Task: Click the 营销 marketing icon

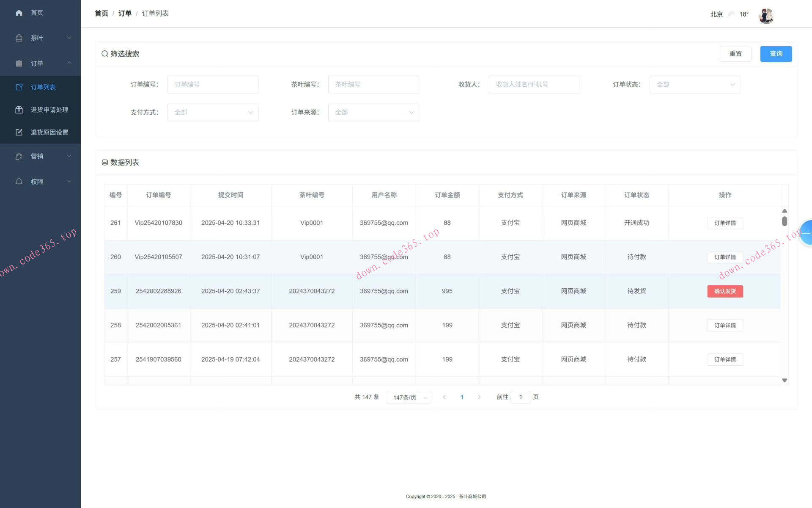Action: (19, 156)
